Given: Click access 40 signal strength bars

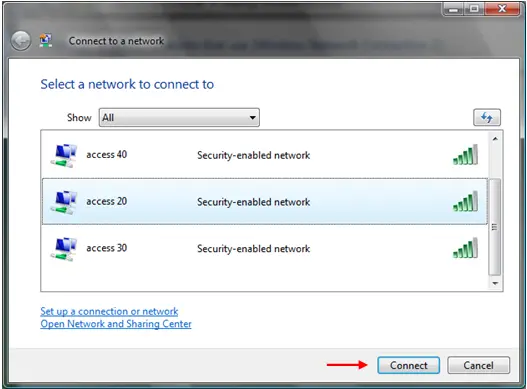Looking at the screenshot, I should point(465,155).
